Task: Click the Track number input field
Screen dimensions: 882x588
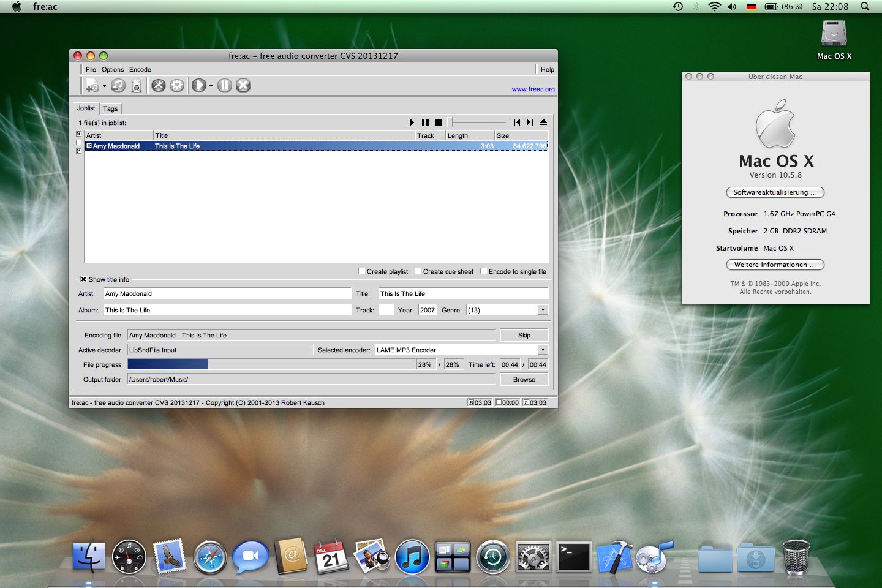Action: click(386, 310)
